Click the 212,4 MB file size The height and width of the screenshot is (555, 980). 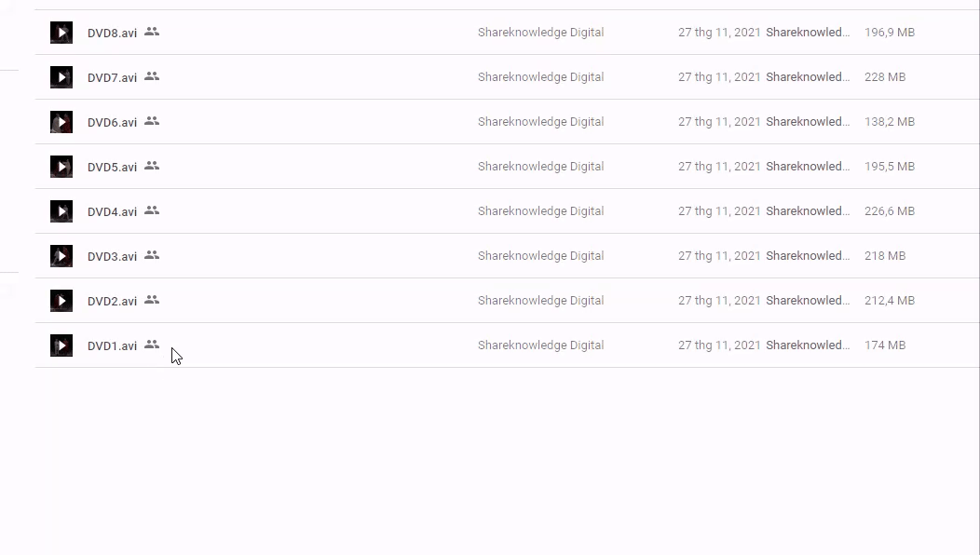[889, 301]
